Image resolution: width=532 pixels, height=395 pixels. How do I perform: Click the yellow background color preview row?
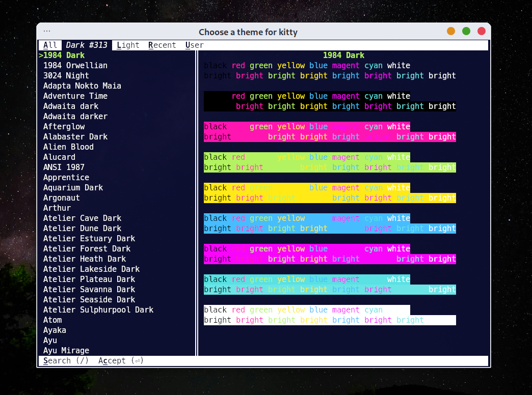click(x=330, y=192)
